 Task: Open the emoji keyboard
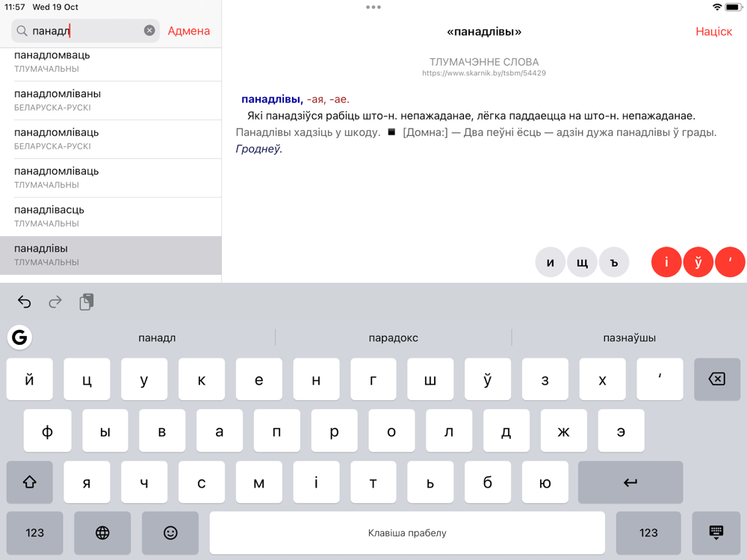[x=170, y=532]
